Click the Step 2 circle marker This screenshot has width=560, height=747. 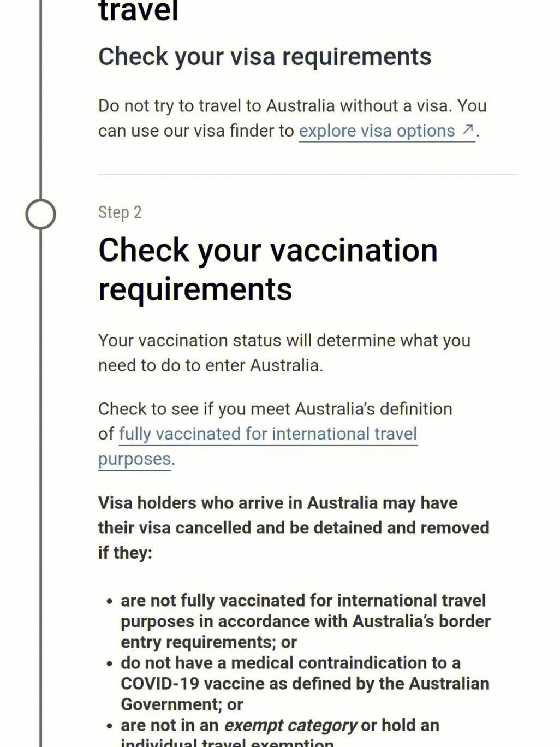point(41,214)
